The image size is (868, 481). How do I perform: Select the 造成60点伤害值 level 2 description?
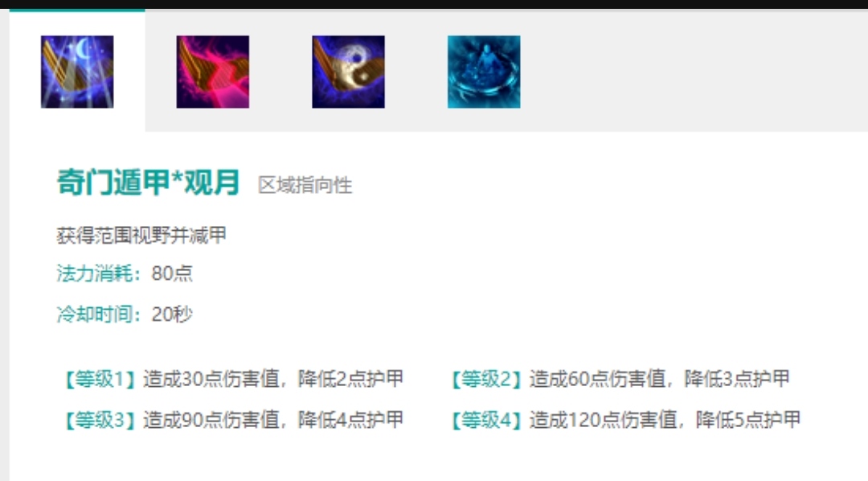(x=660, y=379)
